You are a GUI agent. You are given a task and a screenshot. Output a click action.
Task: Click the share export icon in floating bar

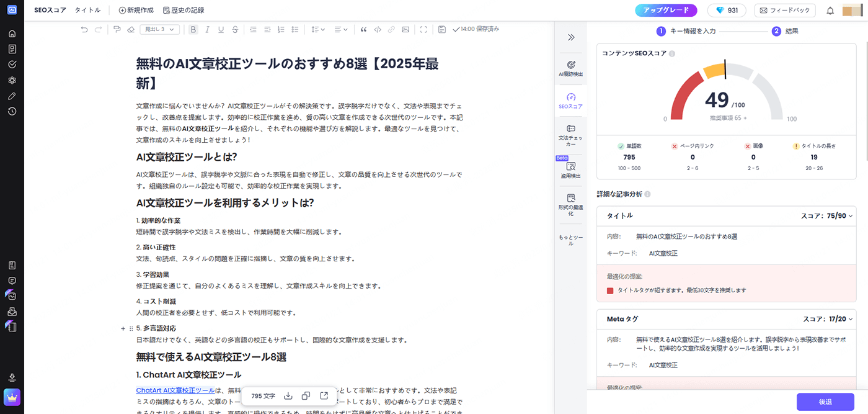[x=324, y=396]
